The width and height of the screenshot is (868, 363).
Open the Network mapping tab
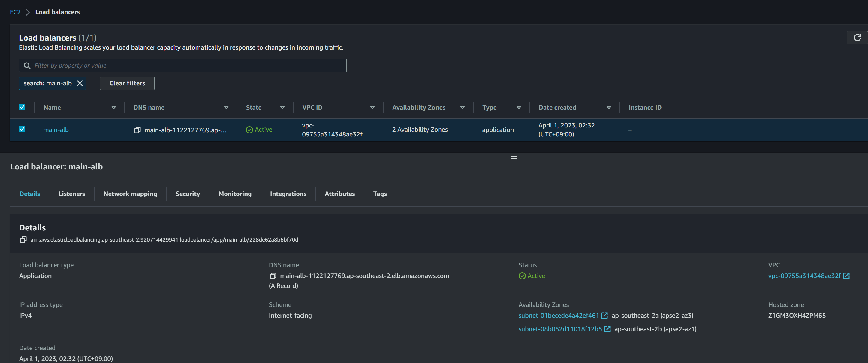(x=130, y=194)
